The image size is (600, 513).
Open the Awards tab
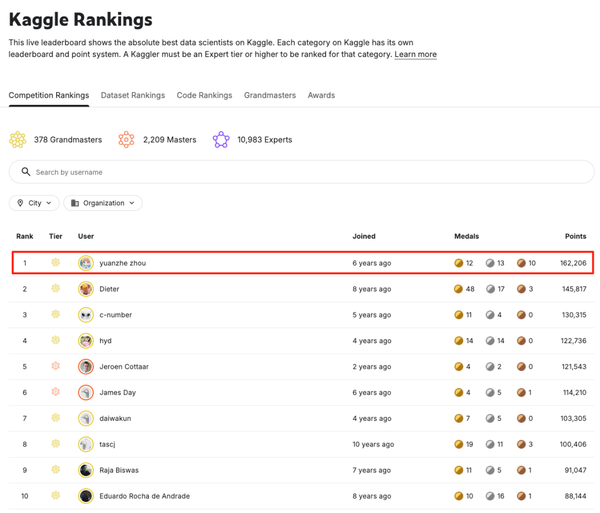tap(321, 95)
